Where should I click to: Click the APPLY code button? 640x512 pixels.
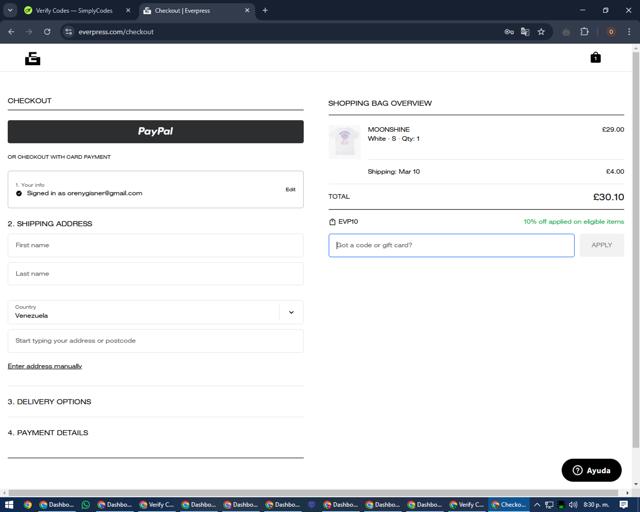[602, 245]
